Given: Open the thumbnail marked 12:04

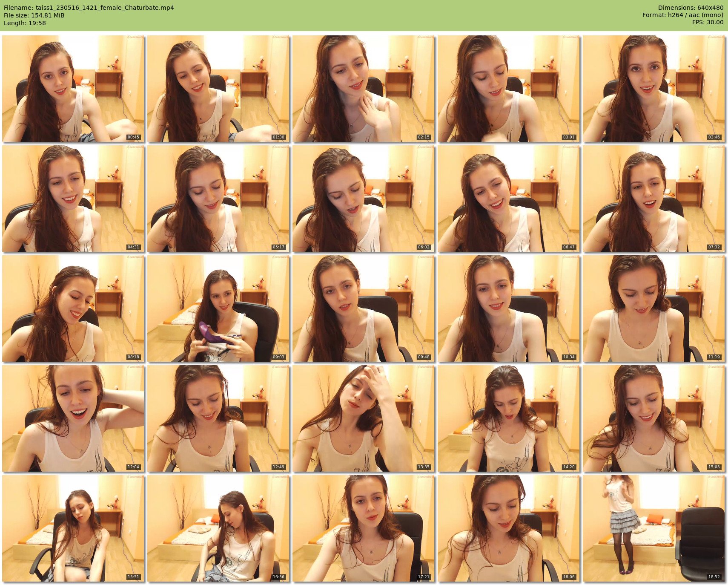Looking at the screenshot, I should (x=73, y=418).
